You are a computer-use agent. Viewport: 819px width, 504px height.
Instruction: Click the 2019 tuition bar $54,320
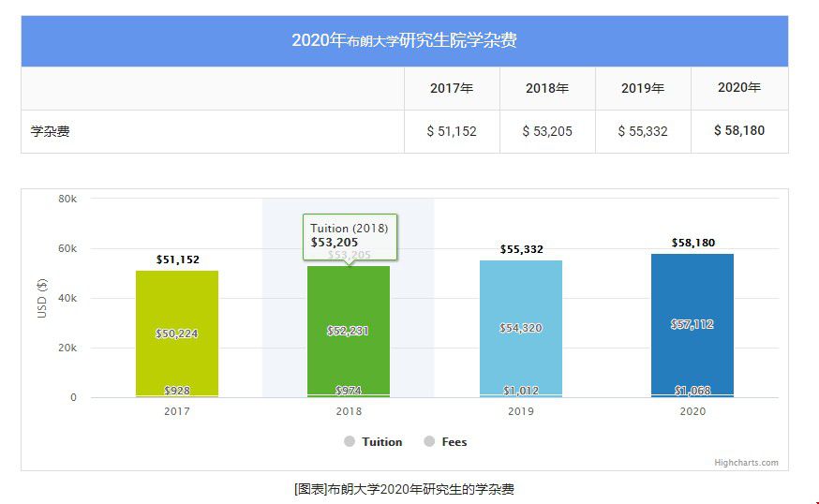(x=521, y=328)
